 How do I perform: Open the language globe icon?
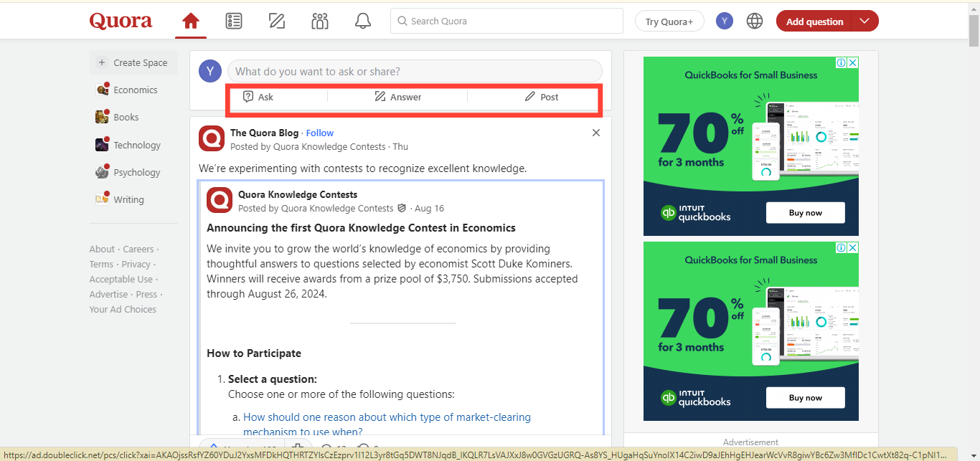tap(754, 21)
